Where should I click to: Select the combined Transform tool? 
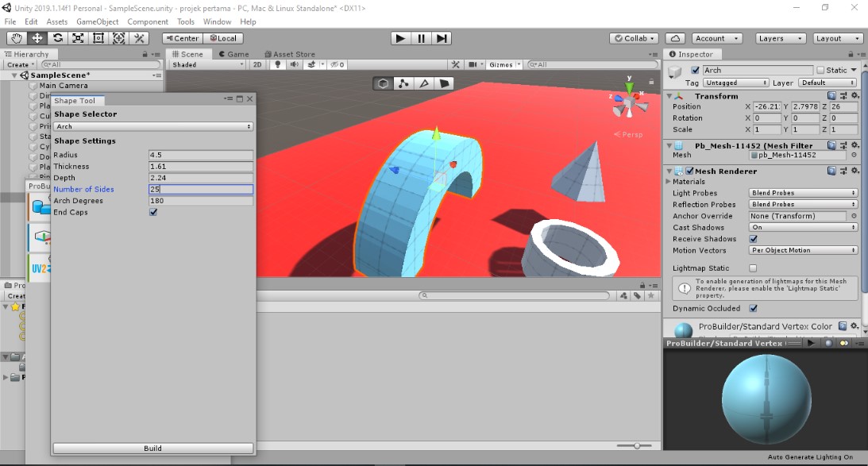(x=119, y=38)
